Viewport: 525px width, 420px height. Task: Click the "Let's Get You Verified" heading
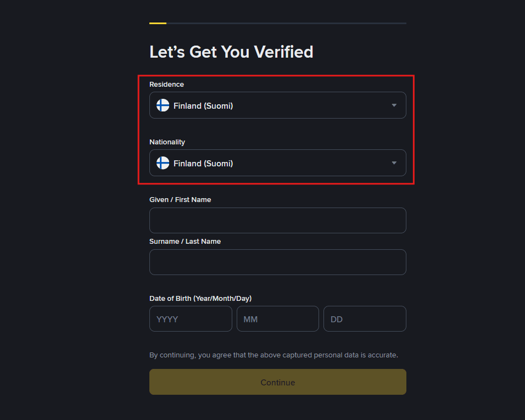click(x=231, y=52)
